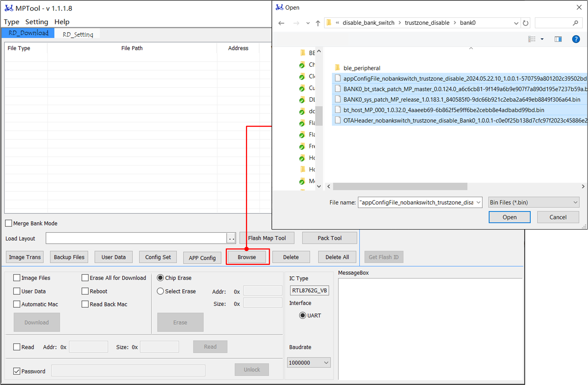
Task: Open the Setting menu
Action: [x=36, y=22]
